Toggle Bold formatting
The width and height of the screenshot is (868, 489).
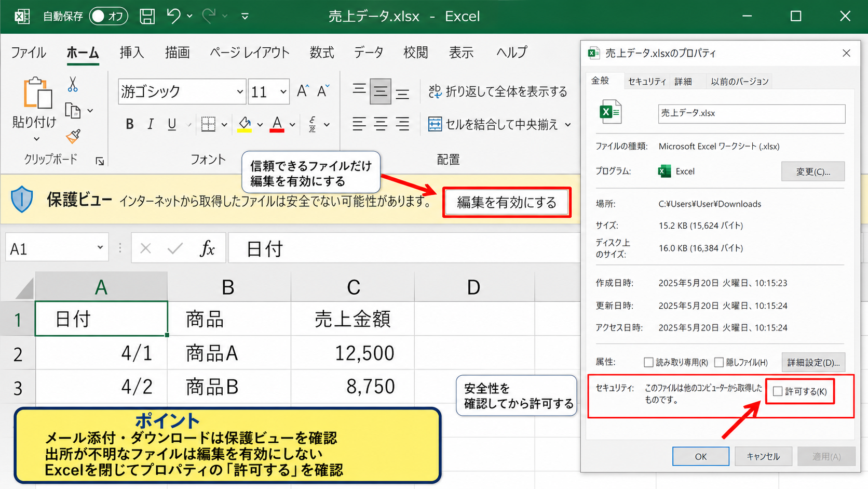(x=130, y=124)
